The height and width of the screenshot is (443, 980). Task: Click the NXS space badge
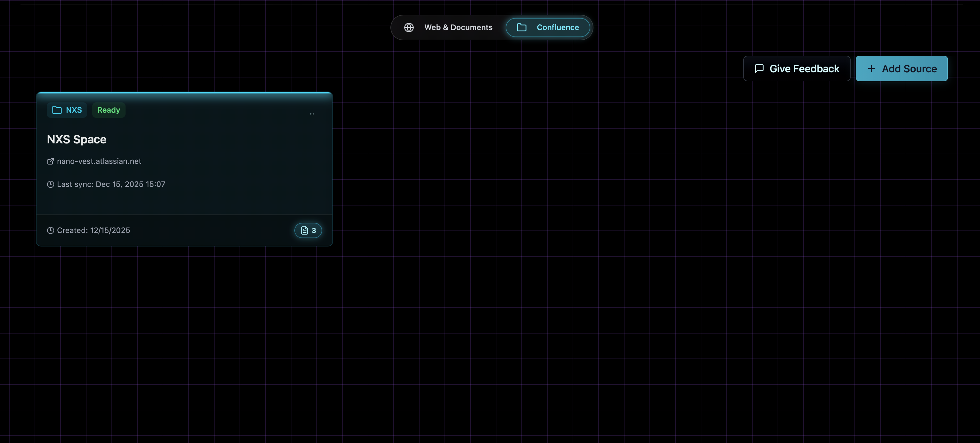click(x=67, y=110)
